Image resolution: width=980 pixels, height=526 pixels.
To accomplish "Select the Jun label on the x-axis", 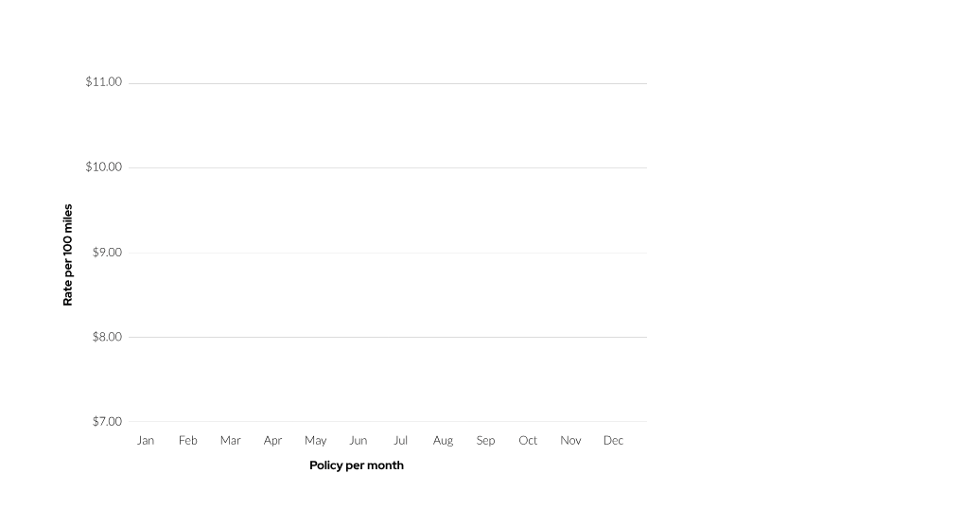I will (359, 441).
